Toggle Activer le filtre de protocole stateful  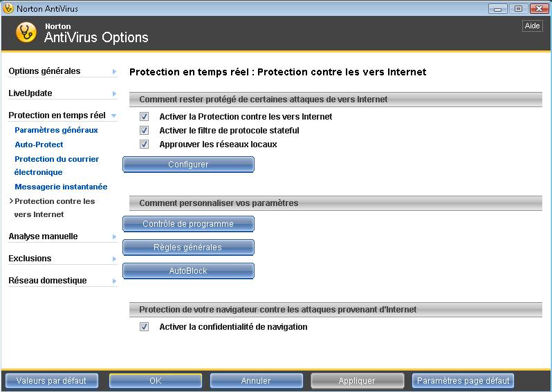[x=145, y=131]
